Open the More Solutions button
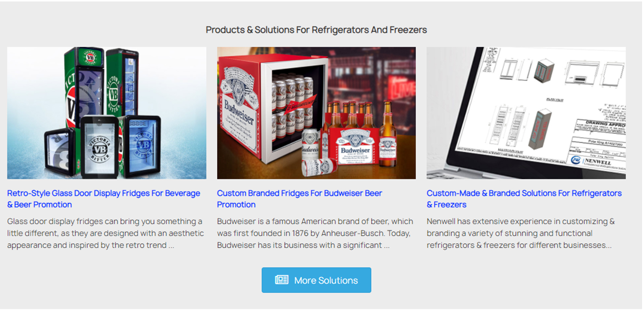 316,280
